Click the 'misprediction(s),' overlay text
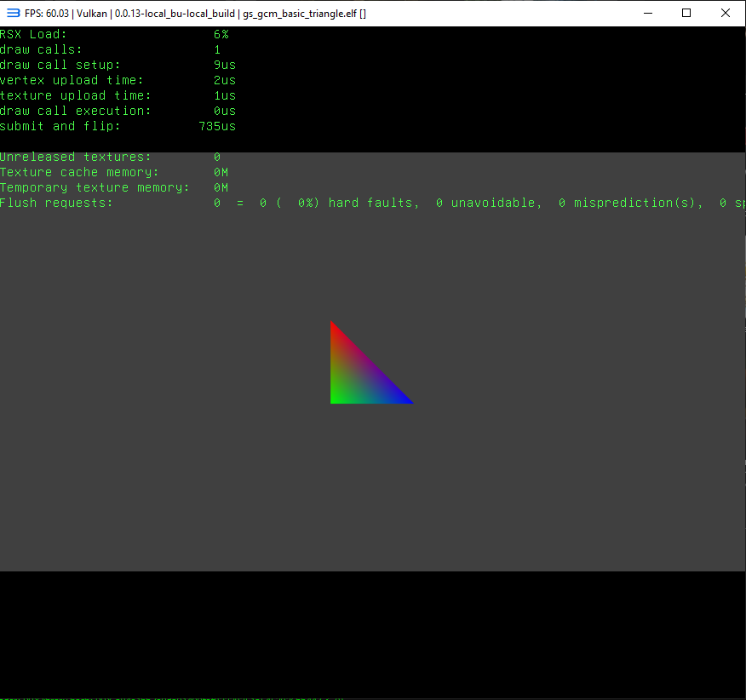 (638, 203)
